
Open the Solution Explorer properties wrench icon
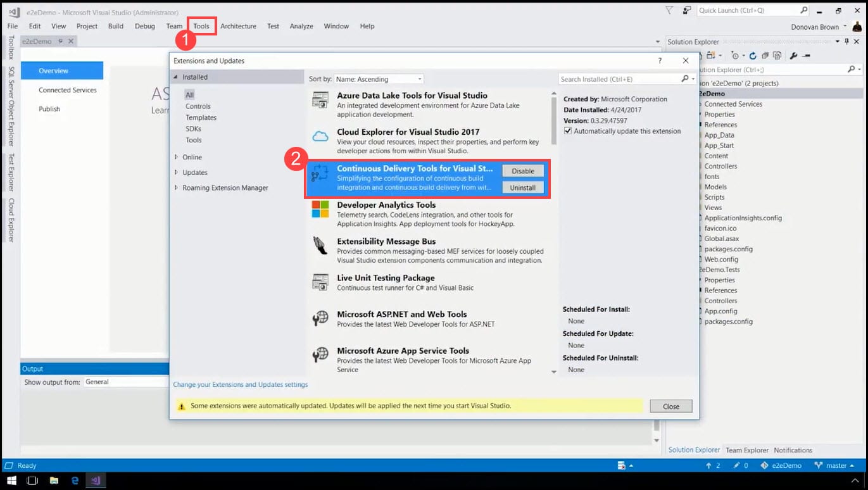pos(793,56)
